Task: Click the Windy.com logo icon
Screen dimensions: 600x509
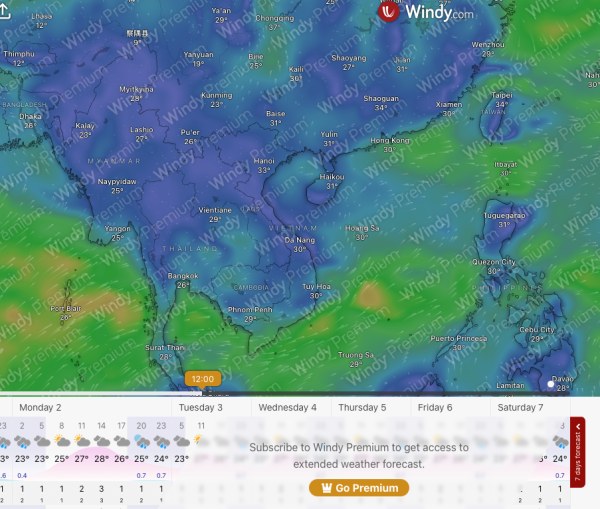Action: 389,12
